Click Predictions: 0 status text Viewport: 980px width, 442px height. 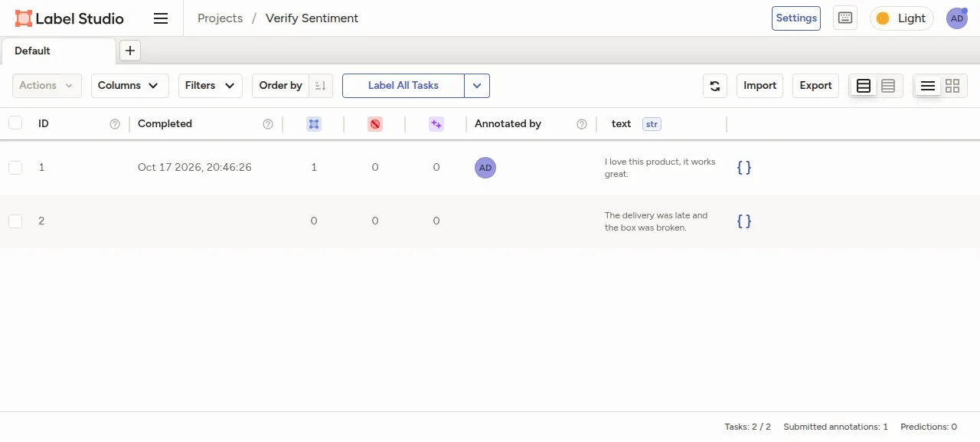[929, 427]
